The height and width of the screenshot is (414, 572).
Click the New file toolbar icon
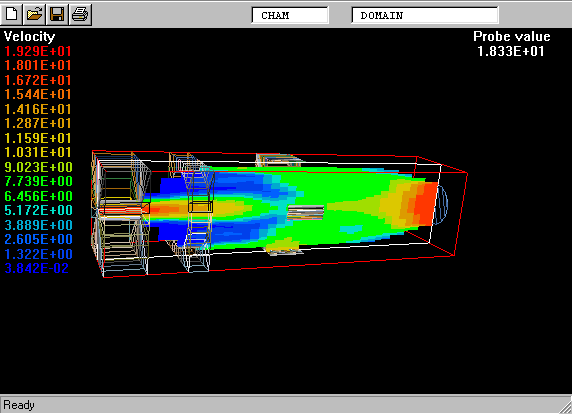(x=11, y=15)
